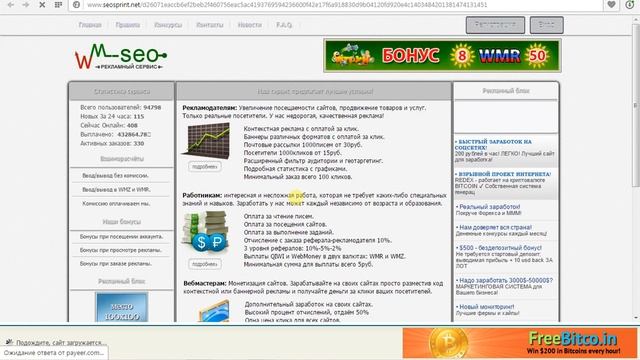Click Бонусы при просмотре рекламы text

tap(121, 250)
